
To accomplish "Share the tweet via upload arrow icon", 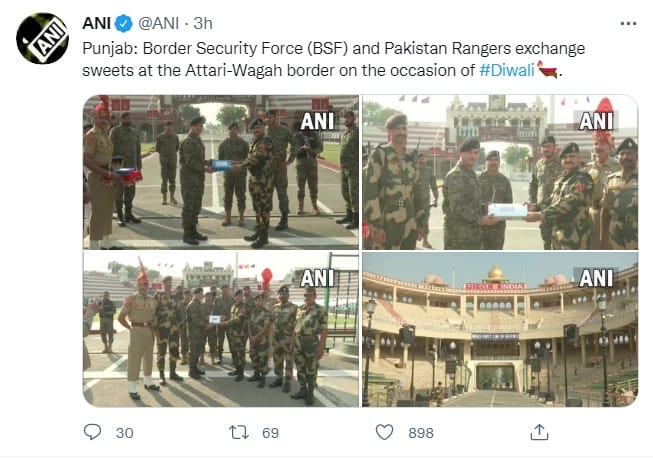I will click(x=539, y=432).
